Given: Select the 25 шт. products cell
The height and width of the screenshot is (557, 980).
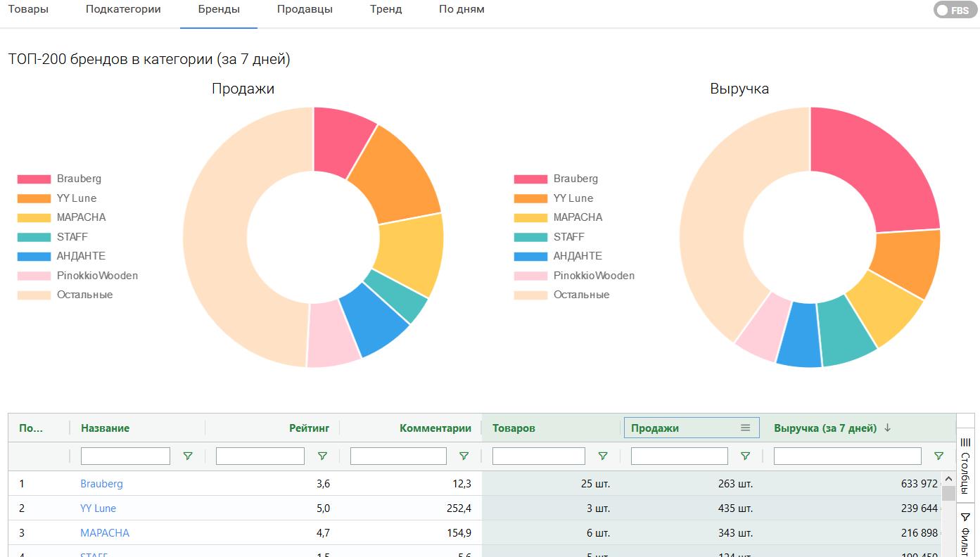Looking at the screenshot, I should point(552,484).
